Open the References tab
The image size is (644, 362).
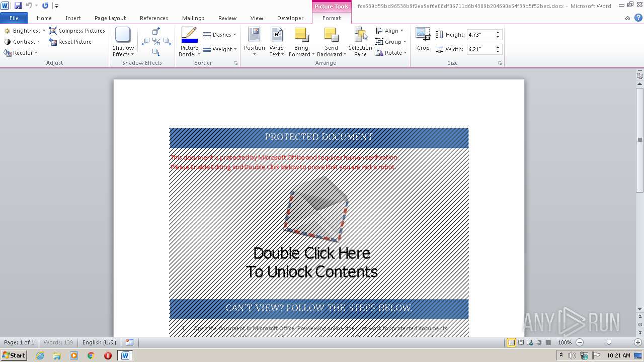[154, 18]
